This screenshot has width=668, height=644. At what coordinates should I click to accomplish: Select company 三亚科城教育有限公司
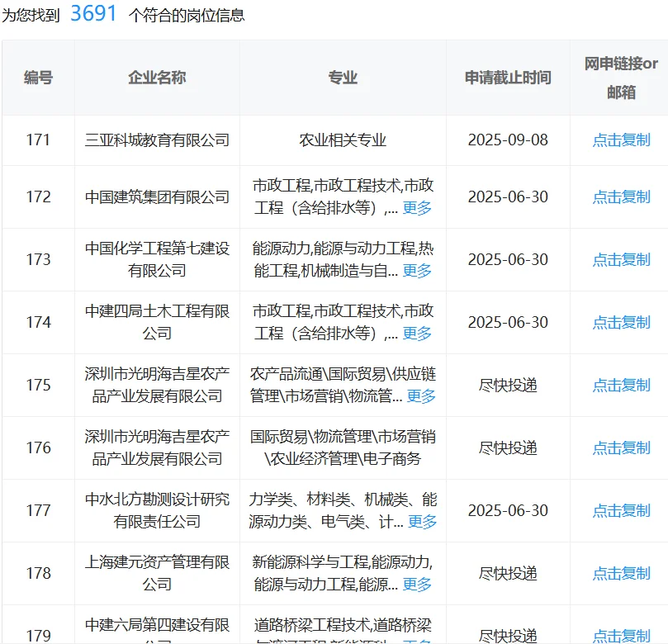157,140
